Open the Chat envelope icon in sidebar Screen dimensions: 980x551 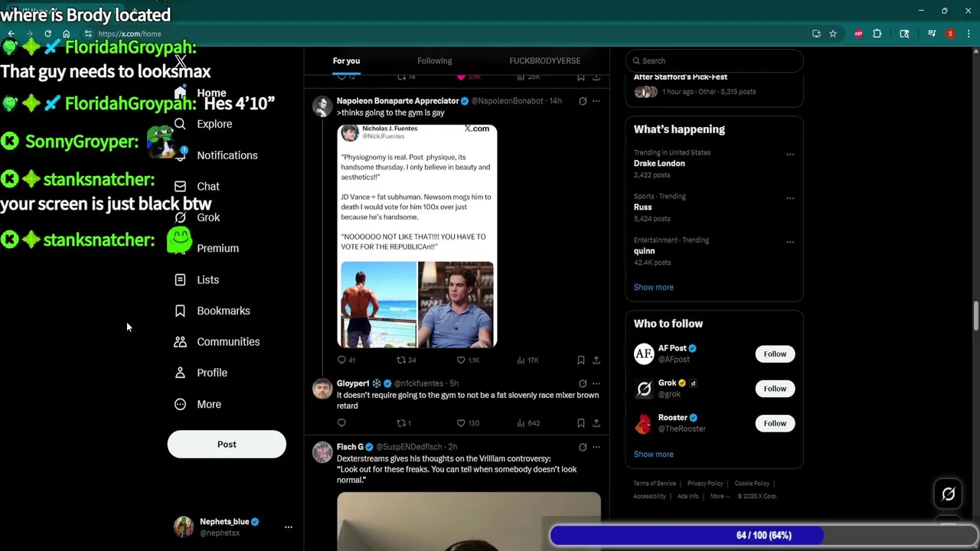[180, 186]
